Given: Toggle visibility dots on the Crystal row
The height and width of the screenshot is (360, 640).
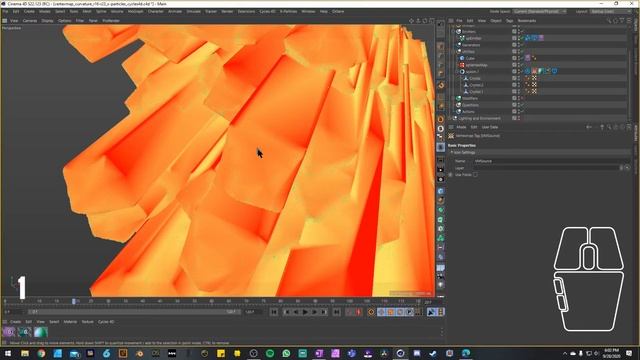Looking at the screenshot, I should click(520, 78).
